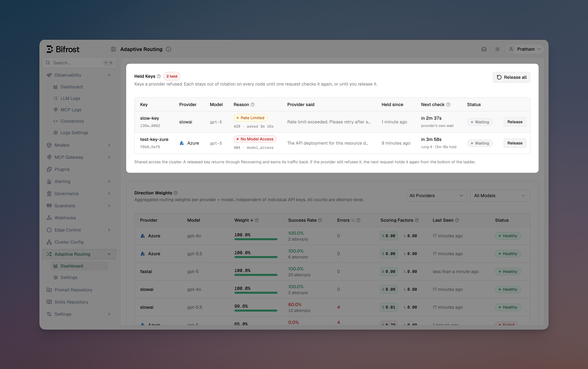
Task: Click the Release all button
Action: pyautogui.click(x=511, y=77)
